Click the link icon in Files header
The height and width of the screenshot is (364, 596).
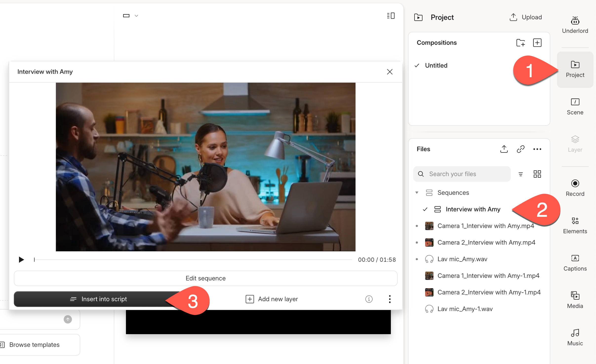[x=520, y=149]
